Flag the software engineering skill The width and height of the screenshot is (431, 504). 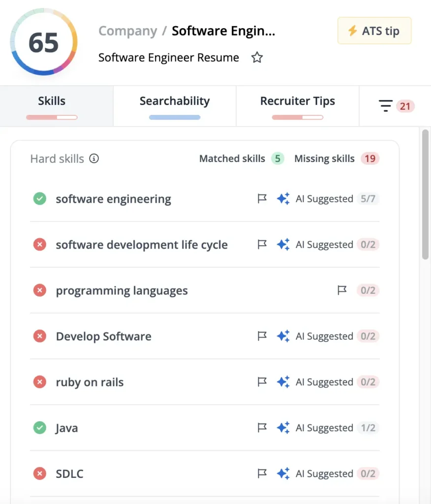click(x=262, y=199)
